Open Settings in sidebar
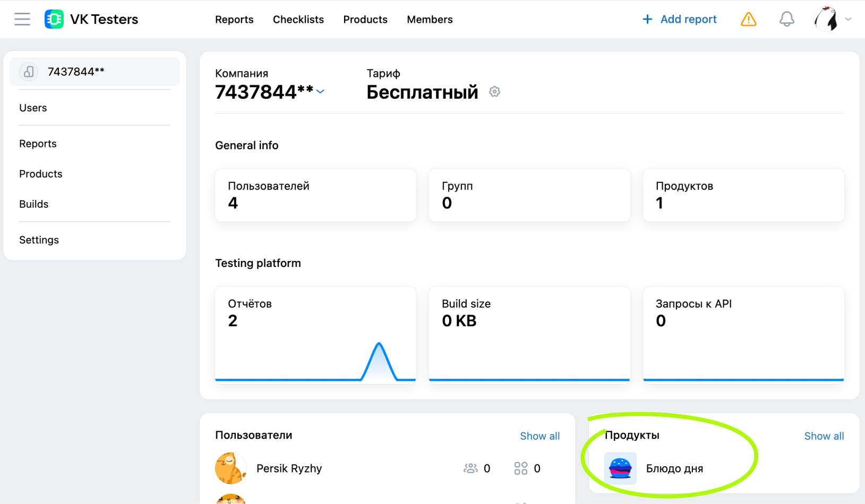The height and width of the screenshot is (504, 865). click(39, 240)
